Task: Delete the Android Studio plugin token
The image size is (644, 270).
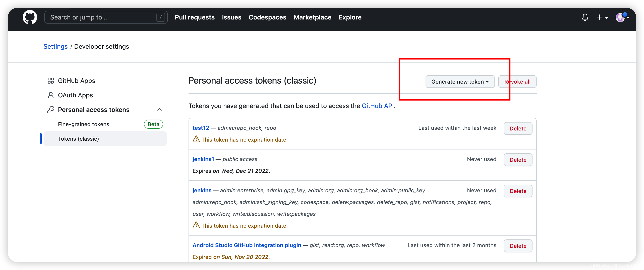Action: point(518,246)
